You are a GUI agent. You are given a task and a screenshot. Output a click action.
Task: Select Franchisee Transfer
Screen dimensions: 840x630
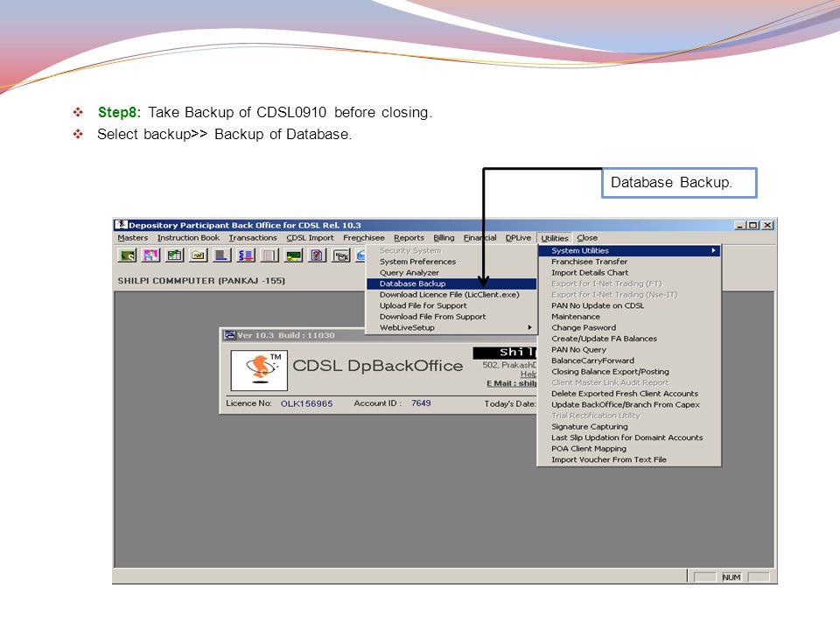point(629,262)
